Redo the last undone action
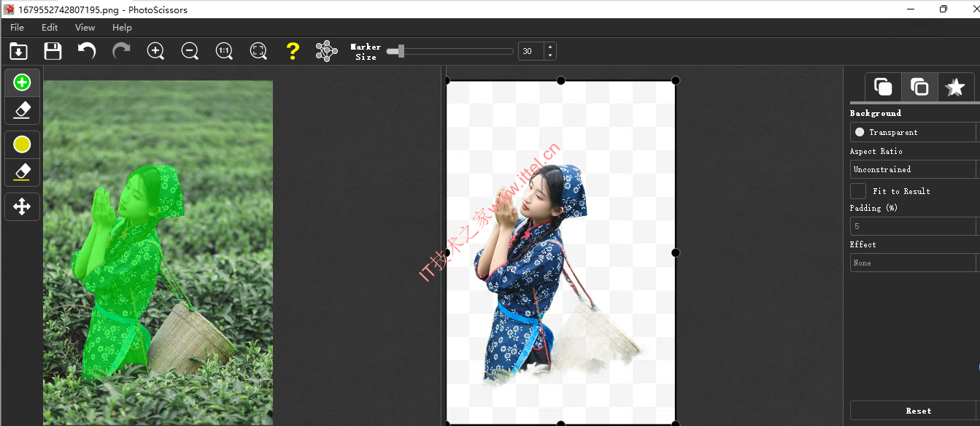980x426 pixels. coord(121,51)
